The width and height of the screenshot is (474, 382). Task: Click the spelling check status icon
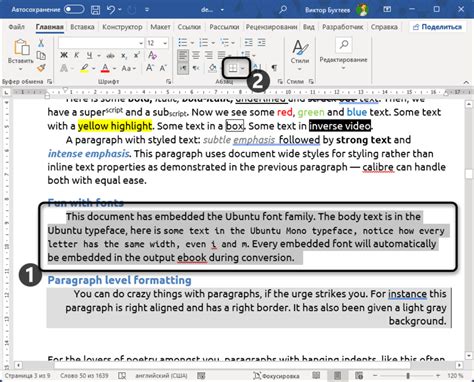coord(122,376)
